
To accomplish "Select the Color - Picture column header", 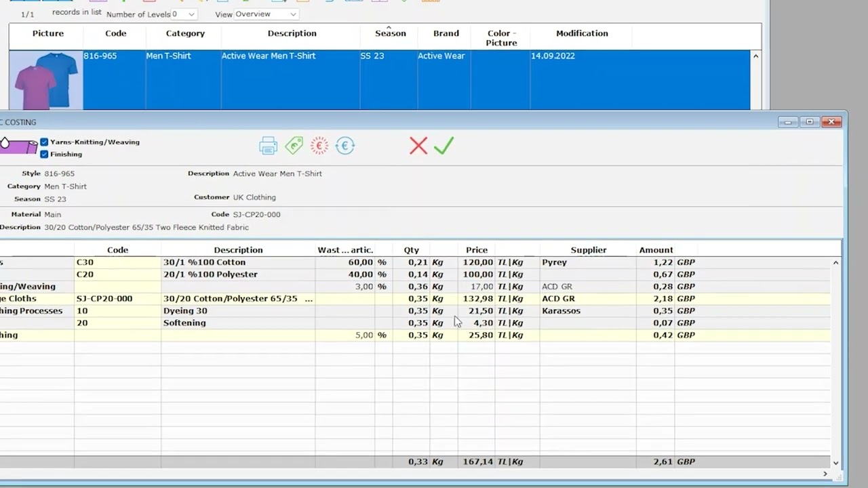I will pos(501,38).
